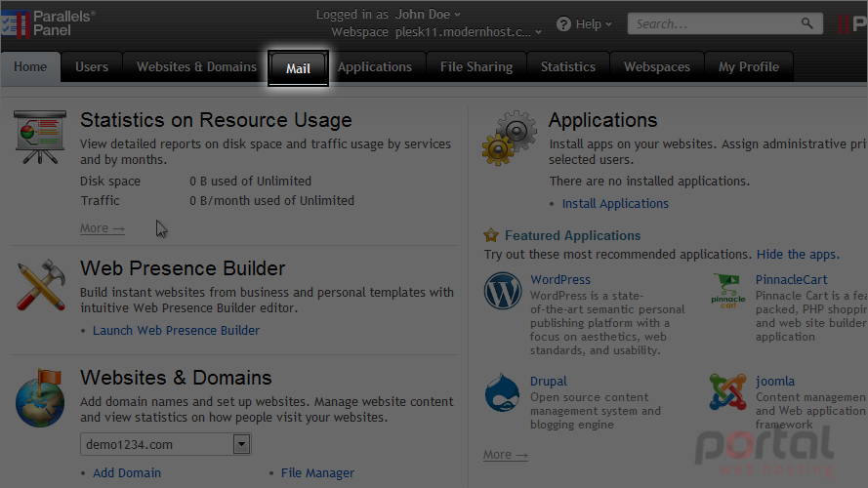The height and width of the screenshot is (488, 868).
Task: Click the Add Domain link
Action: [127, 473]
